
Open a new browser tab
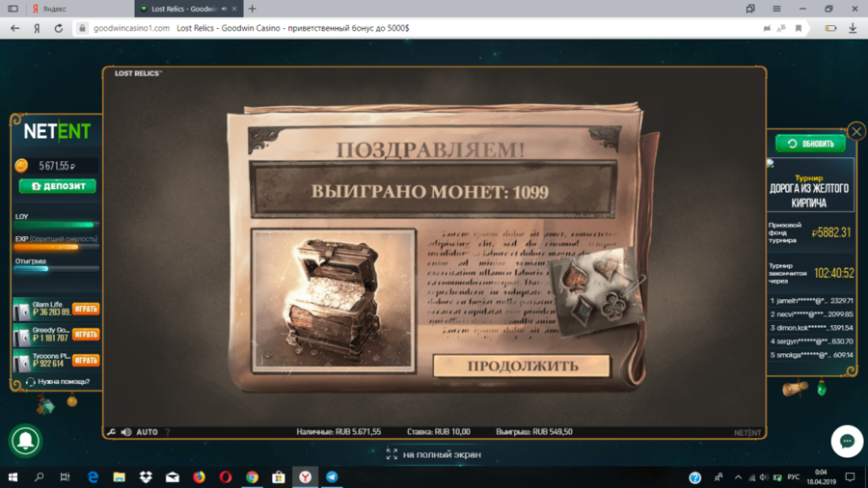[x=253, y=9]
